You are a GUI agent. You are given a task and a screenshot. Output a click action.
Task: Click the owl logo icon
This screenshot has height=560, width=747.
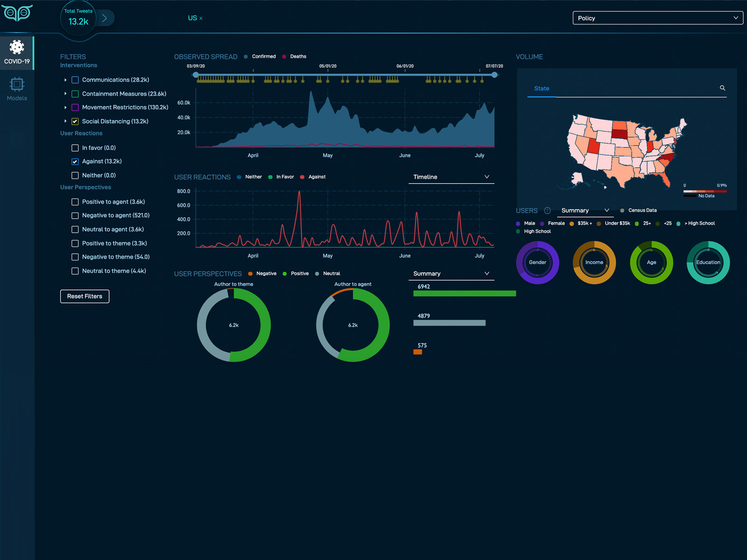pyautogui.click(x=17, y=13)
